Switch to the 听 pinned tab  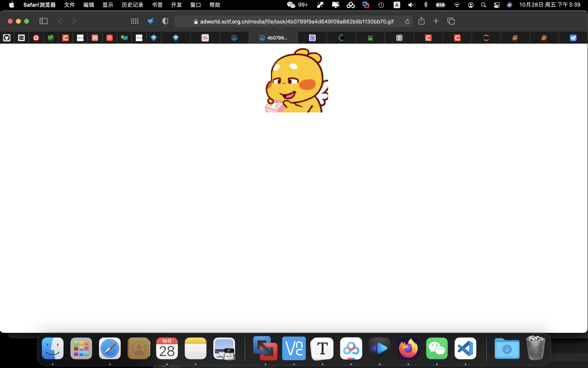110,38
